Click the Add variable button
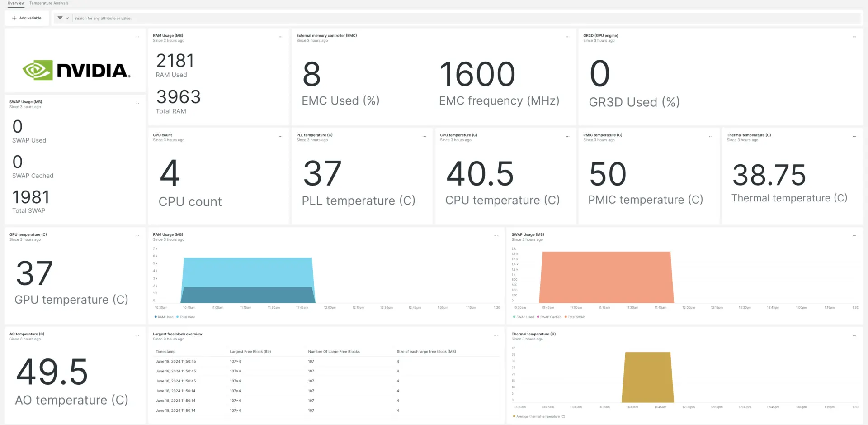This screenshot has width=868, height=425. pyautogui.click(x=27, y=18)
